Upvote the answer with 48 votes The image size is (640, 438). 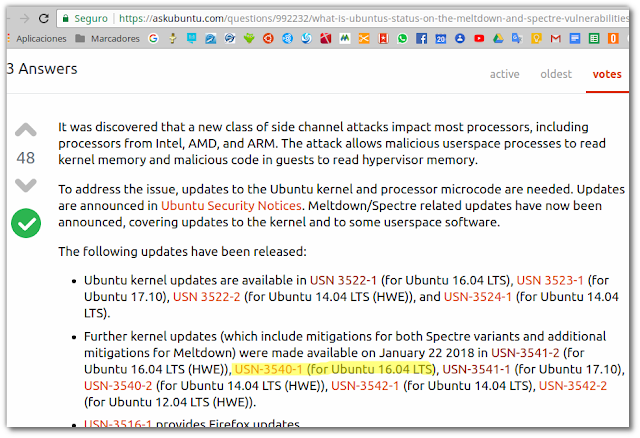(x=26, y=130)
